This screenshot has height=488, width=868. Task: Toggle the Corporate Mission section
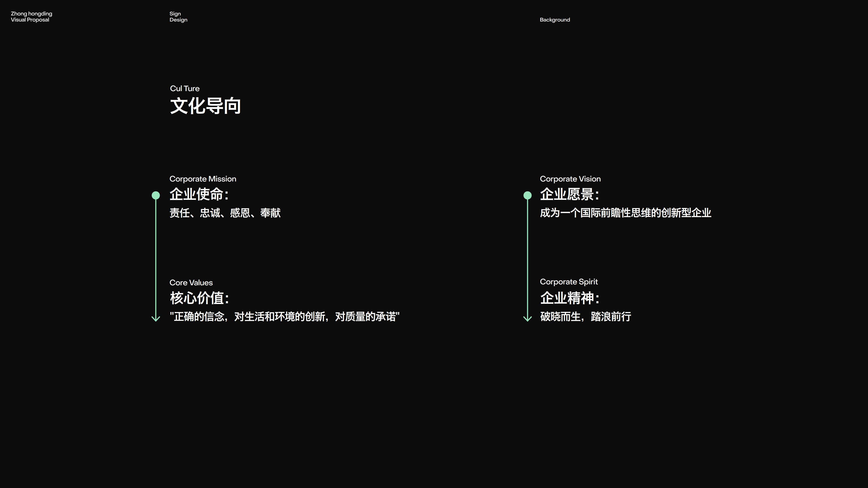pos(203,179)
